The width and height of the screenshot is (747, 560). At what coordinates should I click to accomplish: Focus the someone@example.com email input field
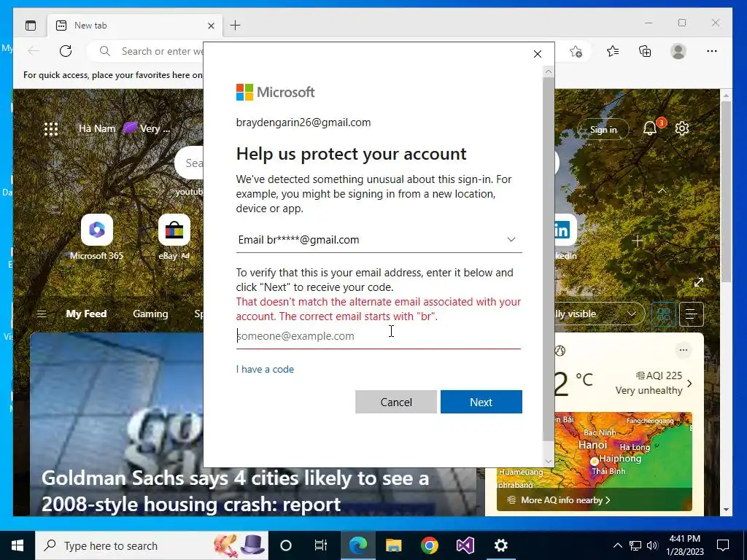pyautogui.click(x=379, y=336)
